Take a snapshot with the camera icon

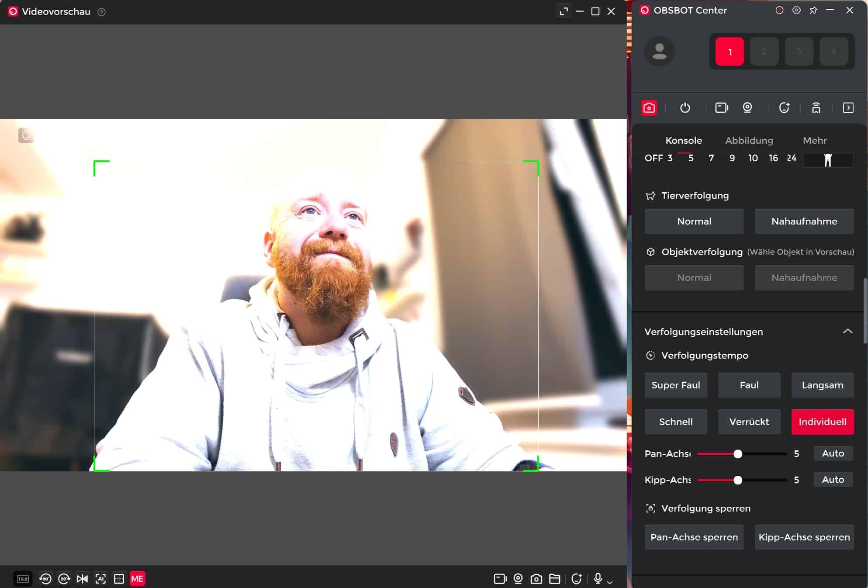coord(536,579)
